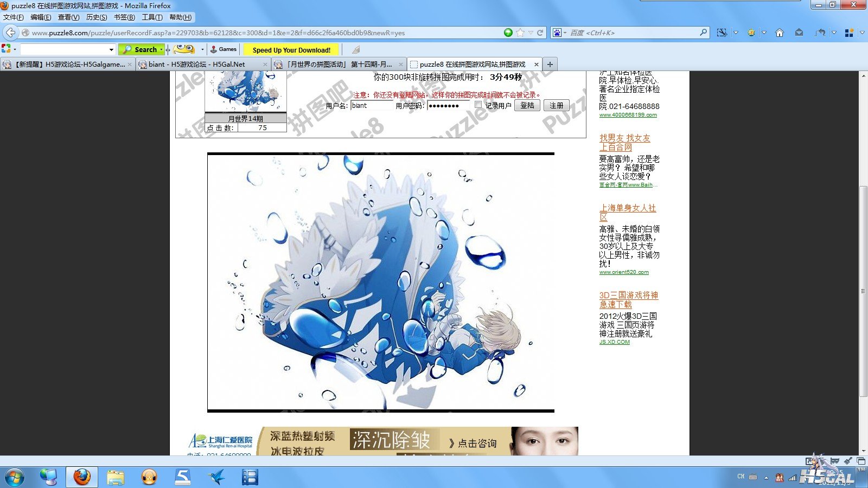
Task: Open the 书签(B) bookmarks menu
Action: click(124, 17)
